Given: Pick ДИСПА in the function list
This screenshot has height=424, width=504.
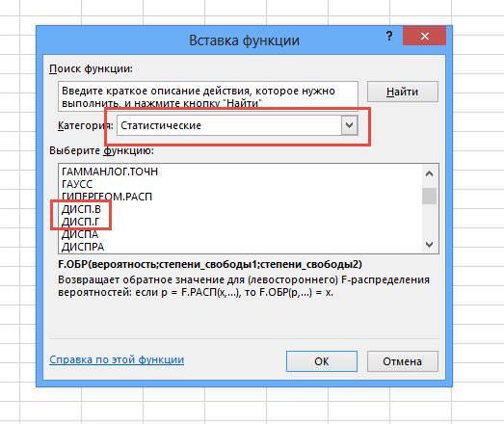Looking at the screenshot, I should (x=80, y=234).
